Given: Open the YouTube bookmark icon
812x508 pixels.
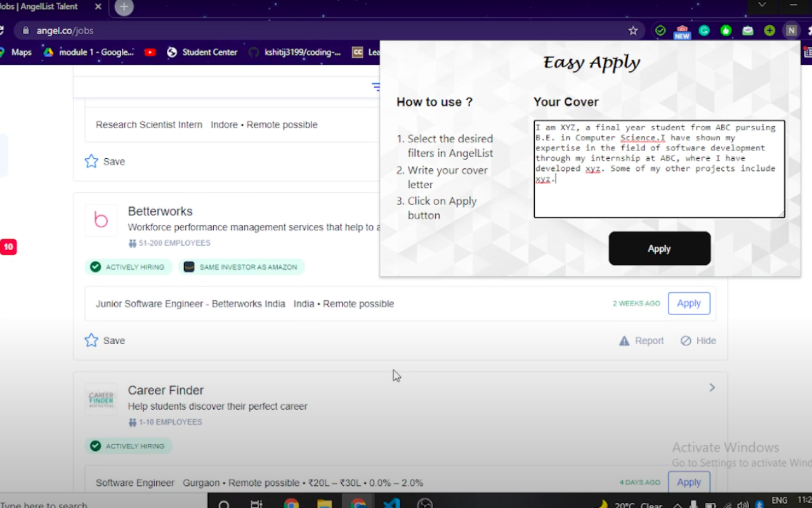Looking at the screenshot, I should point(150,52).
